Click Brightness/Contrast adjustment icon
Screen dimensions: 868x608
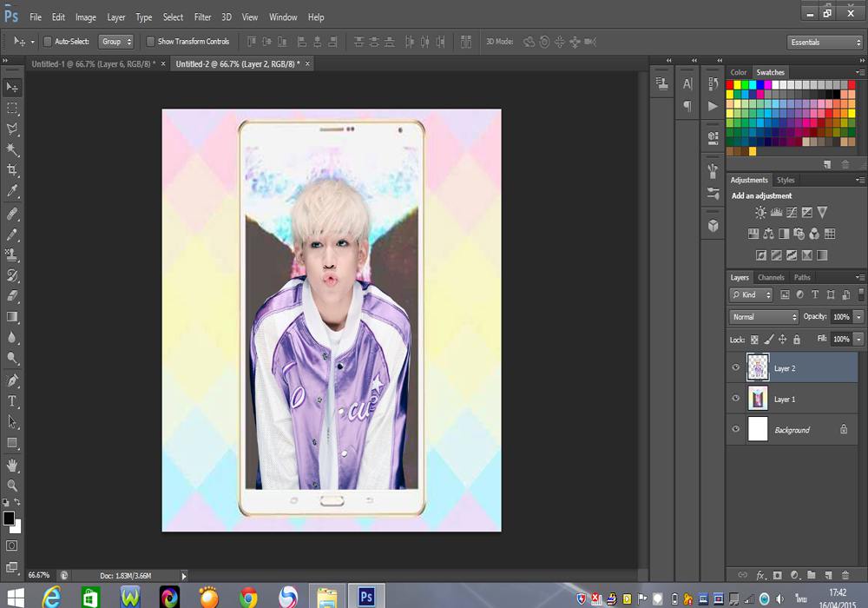tap(760, 212)
